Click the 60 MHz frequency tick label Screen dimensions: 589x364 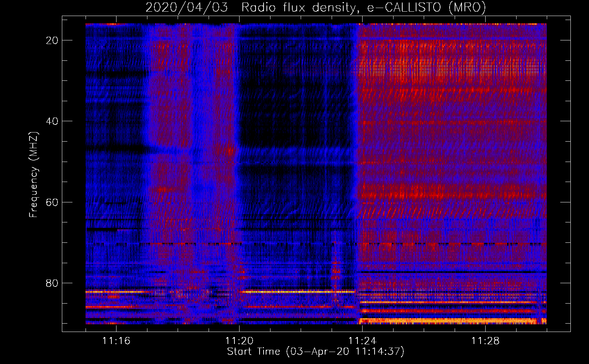(x=52, y=202)
